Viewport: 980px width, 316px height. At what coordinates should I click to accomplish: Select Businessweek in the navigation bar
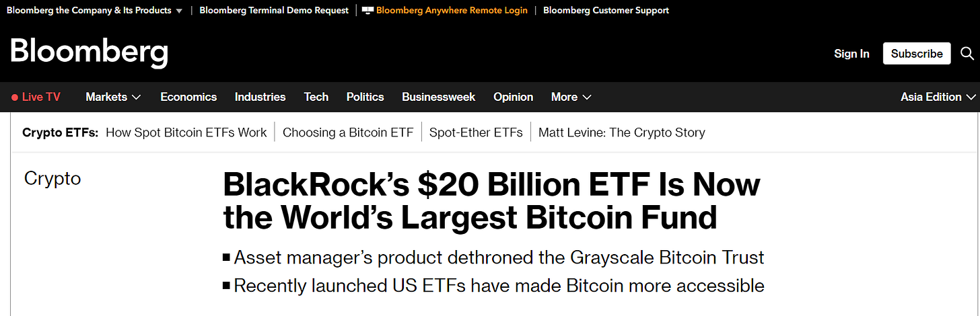coord(438,97)
